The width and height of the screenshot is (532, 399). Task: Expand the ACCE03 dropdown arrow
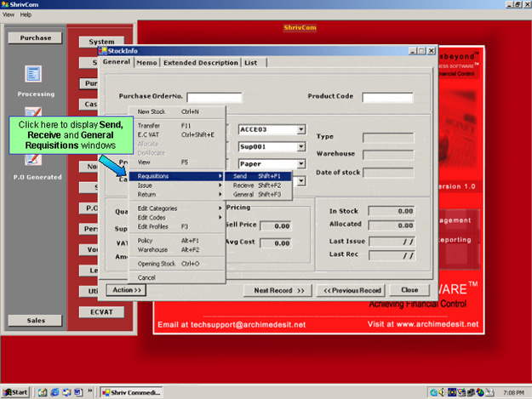(301, 129)
